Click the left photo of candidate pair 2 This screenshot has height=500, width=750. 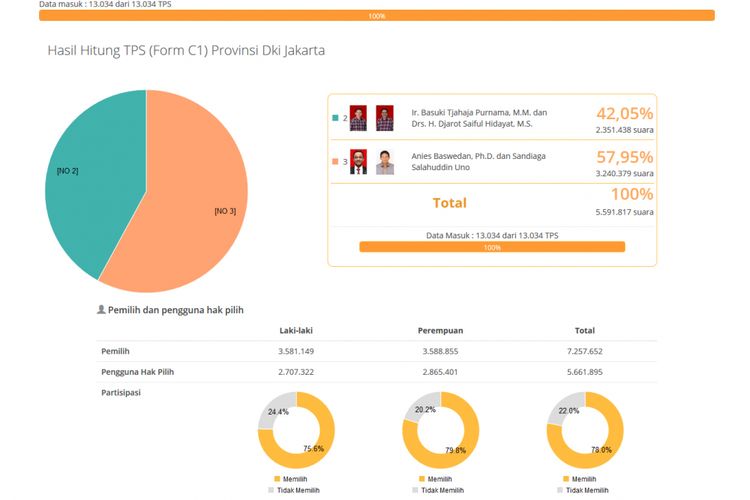coord(358,118)
